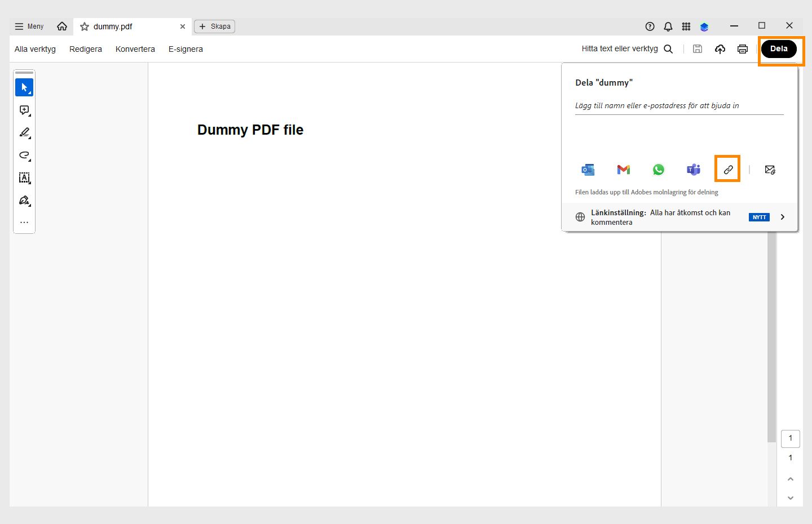
Task: Click the Dela share button
Action: point(779,49)
